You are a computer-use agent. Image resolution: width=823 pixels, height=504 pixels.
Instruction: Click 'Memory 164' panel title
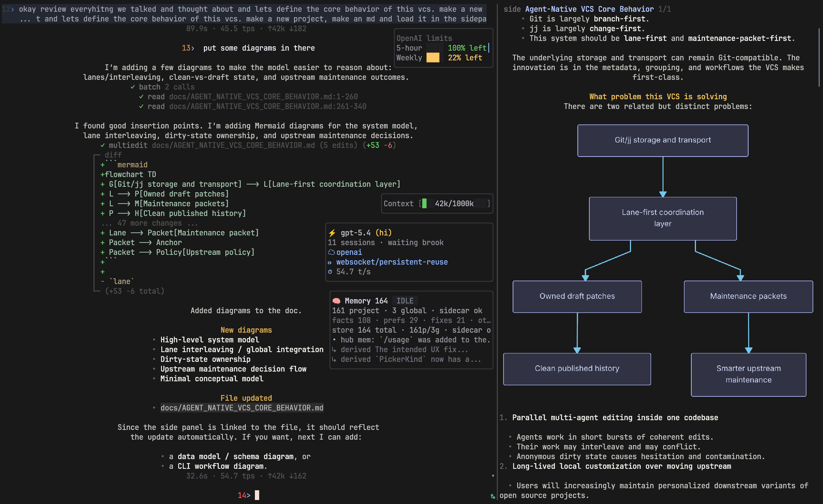[x=366, y=301]
